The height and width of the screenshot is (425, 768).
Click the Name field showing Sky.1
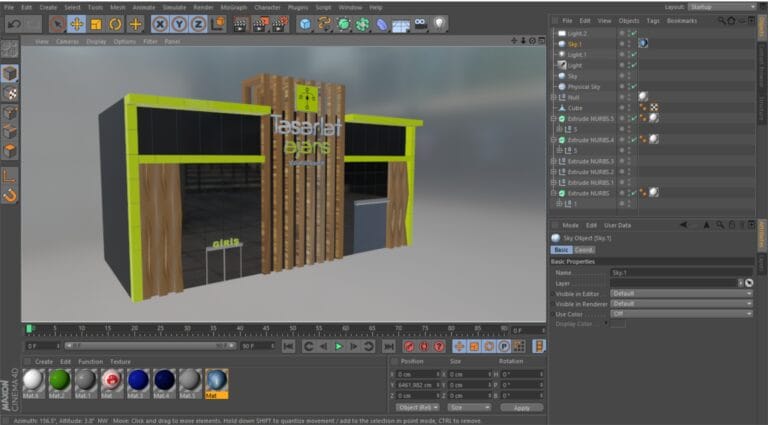point(681,272)
